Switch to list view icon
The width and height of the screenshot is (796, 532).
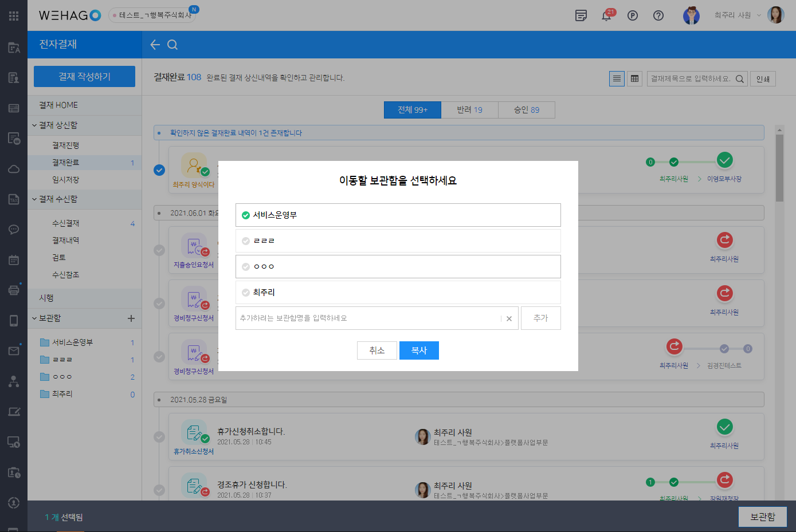tap(617, 79)
